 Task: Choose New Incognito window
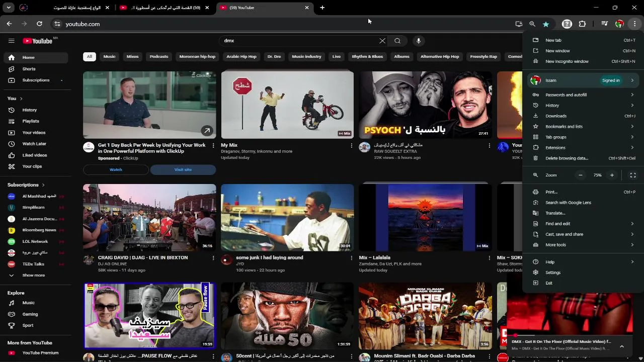coord(584,61)
